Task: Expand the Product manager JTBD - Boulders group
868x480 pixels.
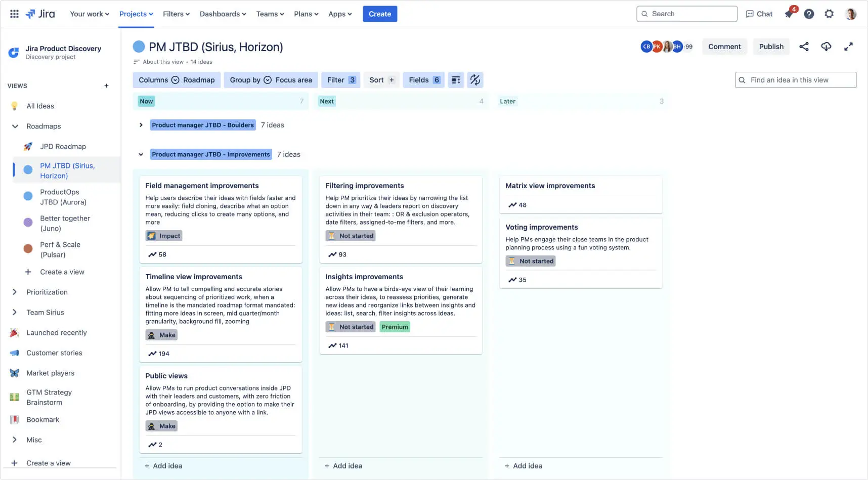Action: coord(141,125)
